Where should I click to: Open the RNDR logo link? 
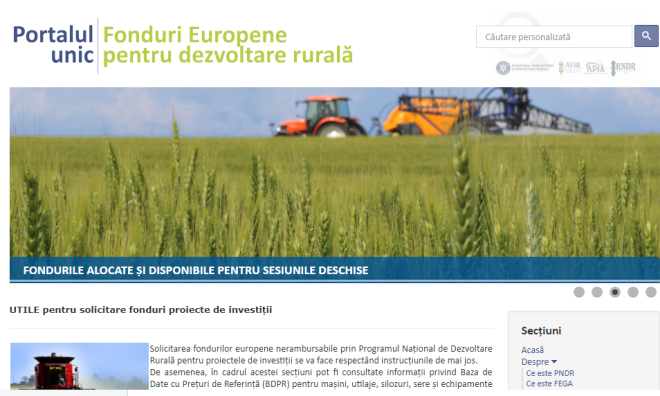pyautogui.click(x=623, y=67)
